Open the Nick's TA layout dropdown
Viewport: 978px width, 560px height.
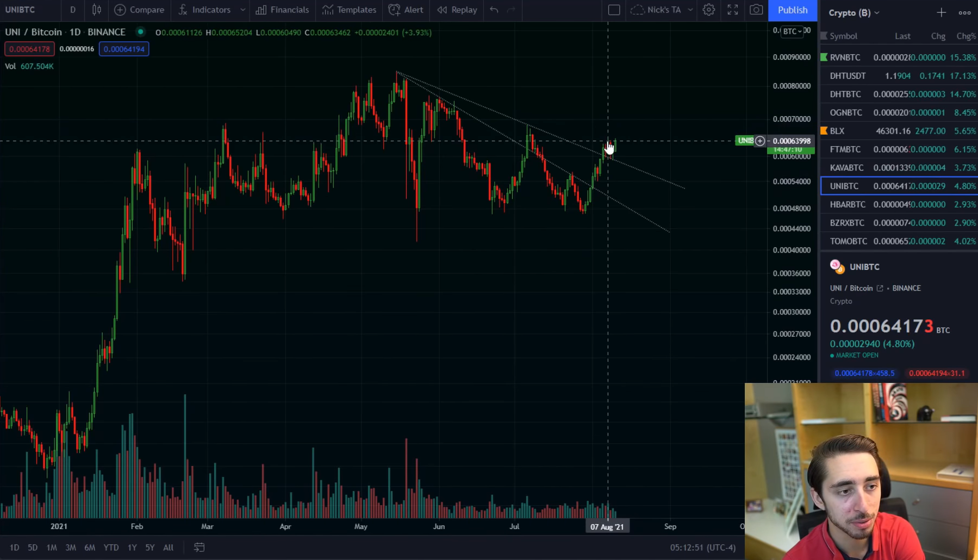tap(690, 10)
